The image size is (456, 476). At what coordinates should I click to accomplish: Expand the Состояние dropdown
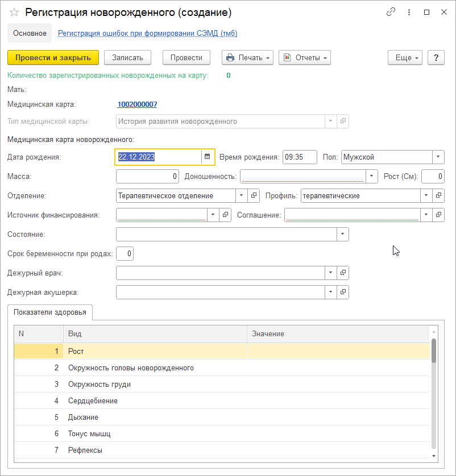tap(343, 234)
